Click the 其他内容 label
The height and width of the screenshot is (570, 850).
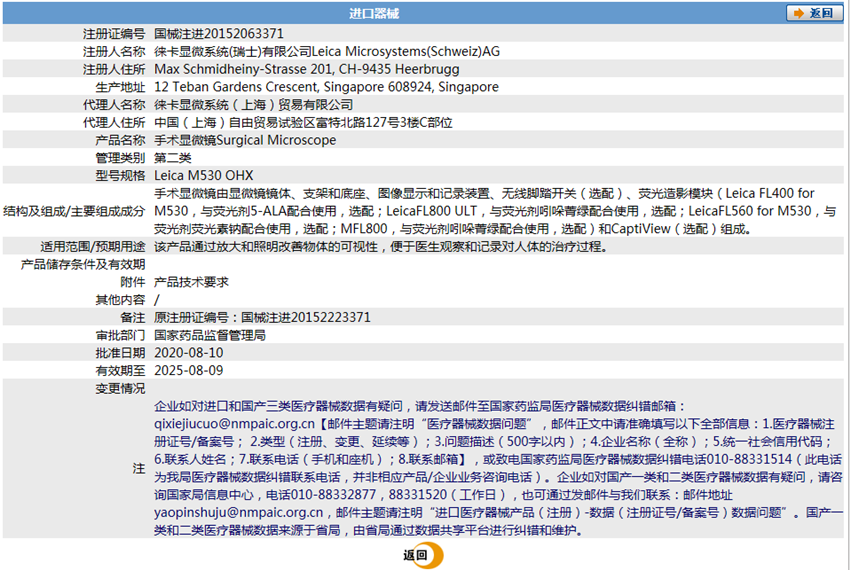point(120,300)
